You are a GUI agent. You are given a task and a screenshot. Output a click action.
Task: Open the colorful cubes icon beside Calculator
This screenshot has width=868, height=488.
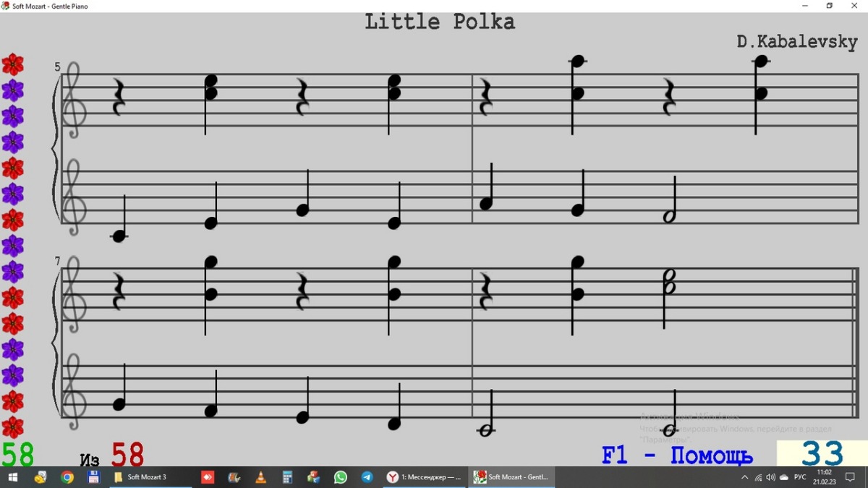click(x=313, y=477)
